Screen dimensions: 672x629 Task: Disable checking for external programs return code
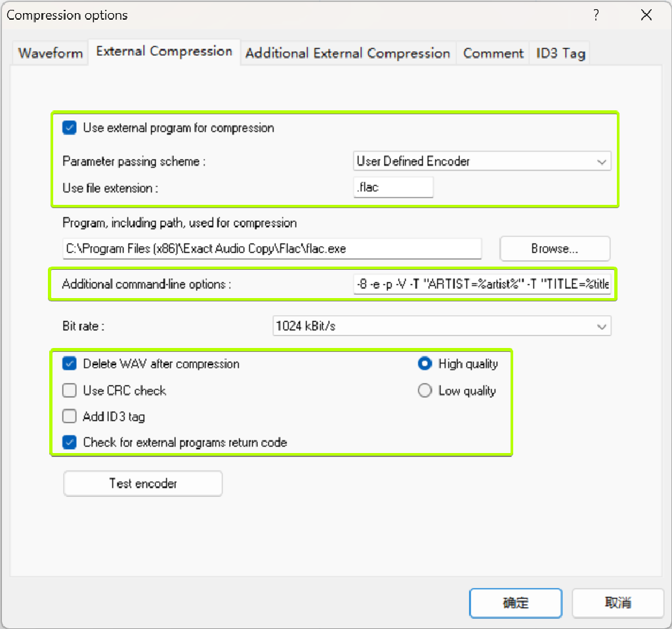[x=69, y=442]
